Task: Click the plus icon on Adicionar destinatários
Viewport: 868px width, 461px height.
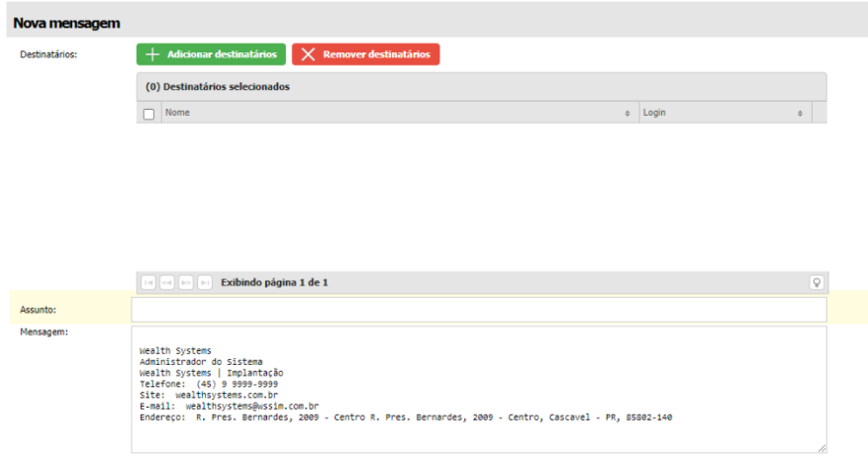Action: point(152,54)
